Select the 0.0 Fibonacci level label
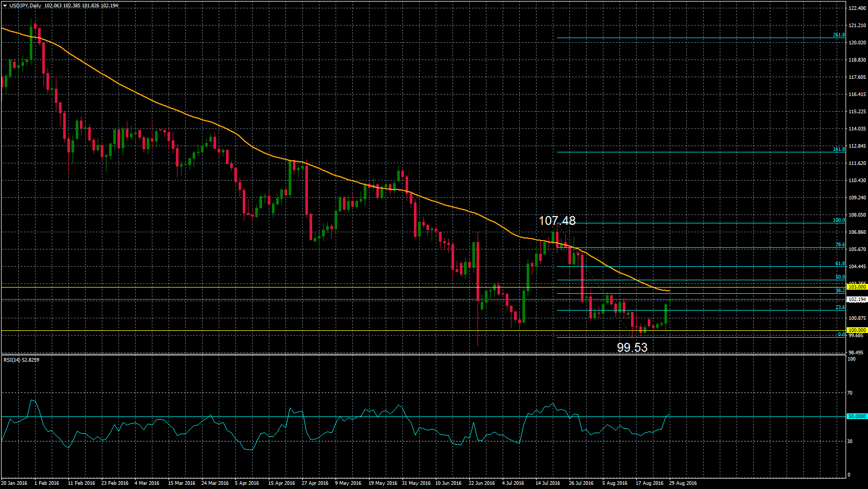The width and height of the screenshot is (868, 489). pos(841,334)
